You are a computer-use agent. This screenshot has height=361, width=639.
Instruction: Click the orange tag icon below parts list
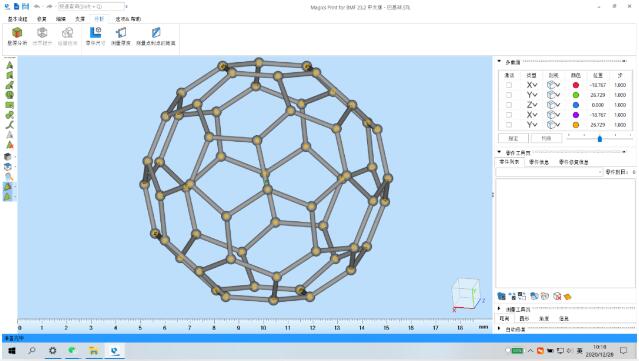tap(567, 296)
